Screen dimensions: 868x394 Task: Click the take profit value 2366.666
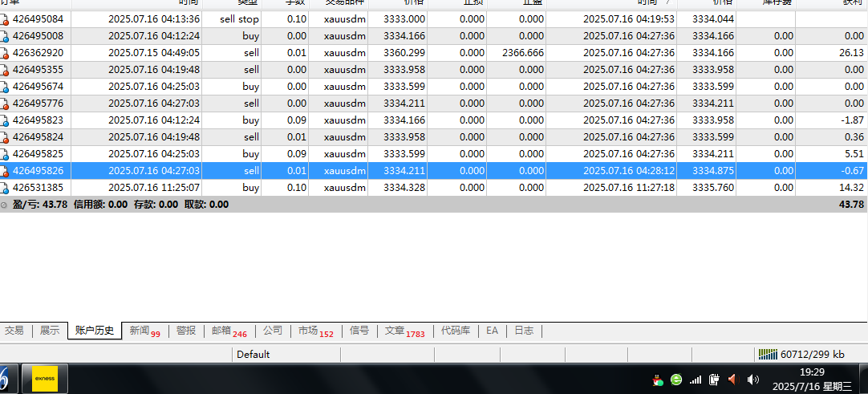pos(523,53)
